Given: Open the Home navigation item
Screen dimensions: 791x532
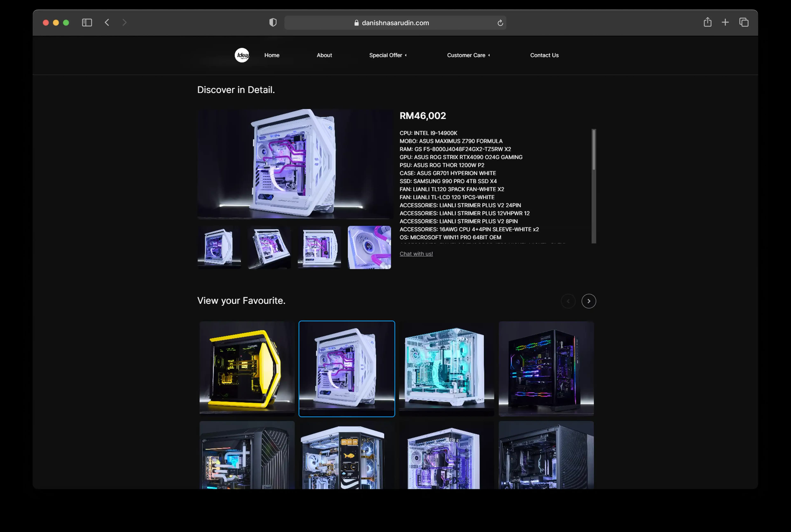Looking at the screenshot, I should click(272, 55).
